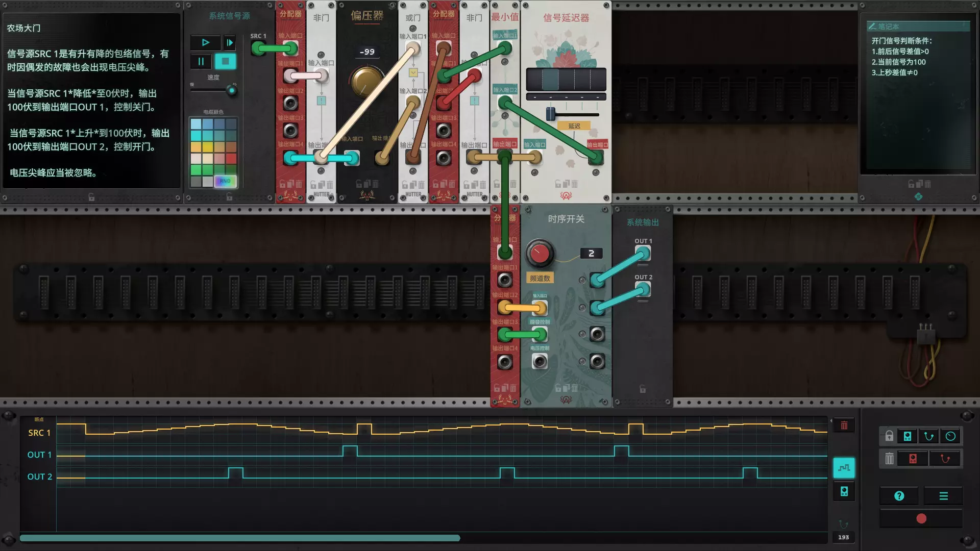Select the cyan lock-modules icon
This screenshot has width=980, height=551.
(x=908, y=436)
